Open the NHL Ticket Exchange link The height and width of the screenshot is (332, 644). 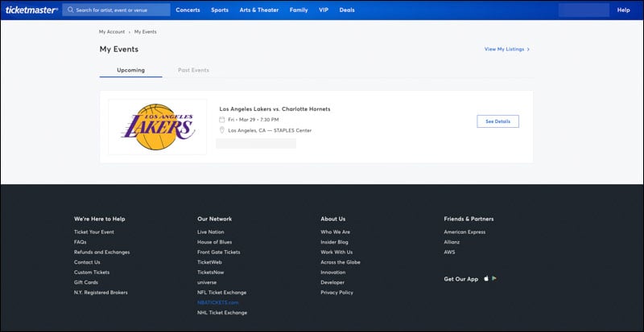(222, 313)
